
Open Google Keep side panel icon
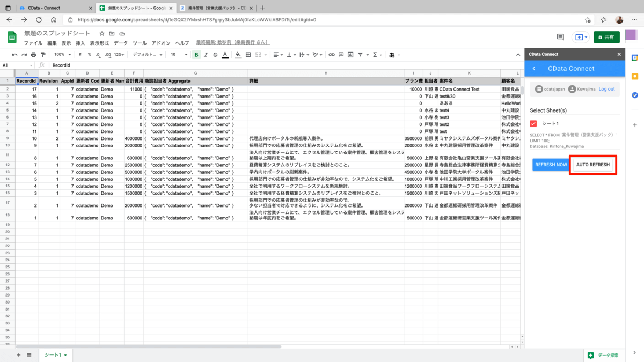[635, 77]
